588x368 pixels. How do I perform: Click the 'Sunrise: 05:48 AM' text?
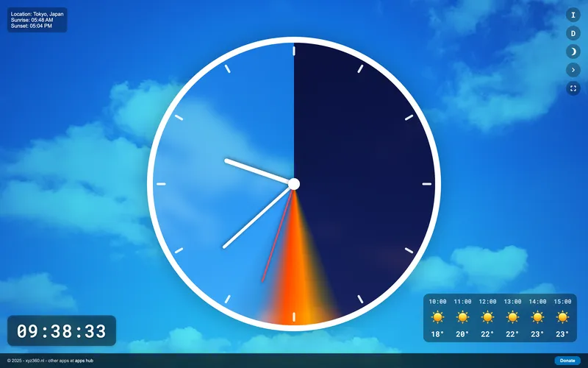[32, 20]
